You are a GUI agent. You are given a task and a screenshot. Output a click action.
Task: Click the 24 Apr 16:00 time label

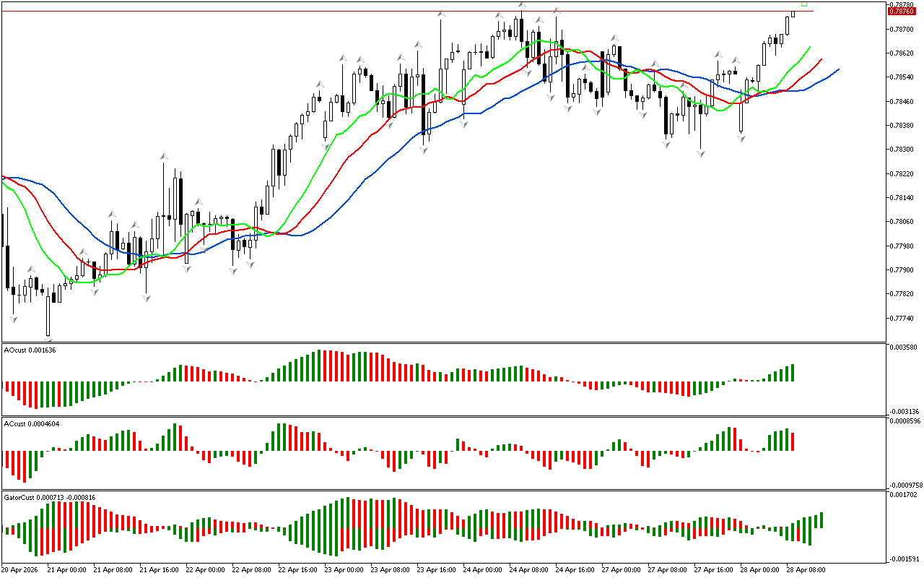point(575,569)
